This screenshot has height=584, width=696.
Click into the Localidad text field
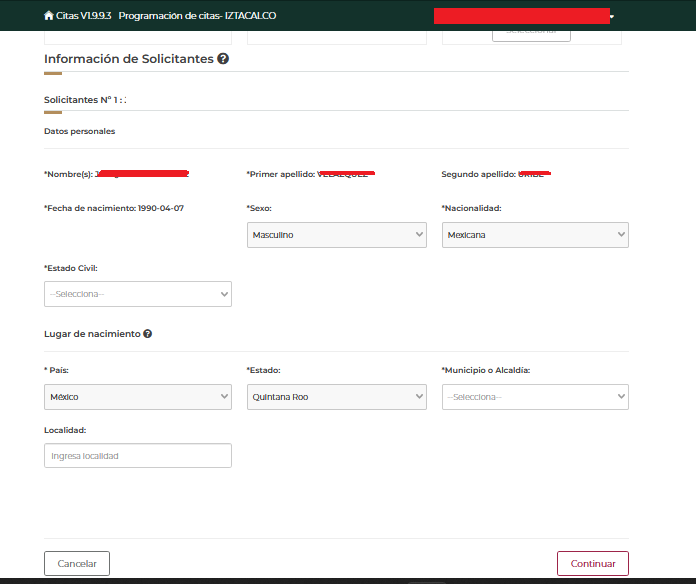(x=138, y=456)
